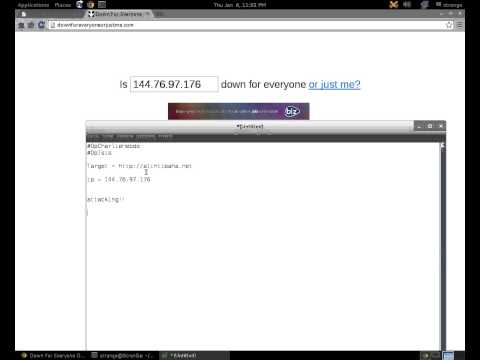The height and width of the screenshot is (360, 480).
Task: Open the Applications menu in top panel
Action: (x=33, y=5)
